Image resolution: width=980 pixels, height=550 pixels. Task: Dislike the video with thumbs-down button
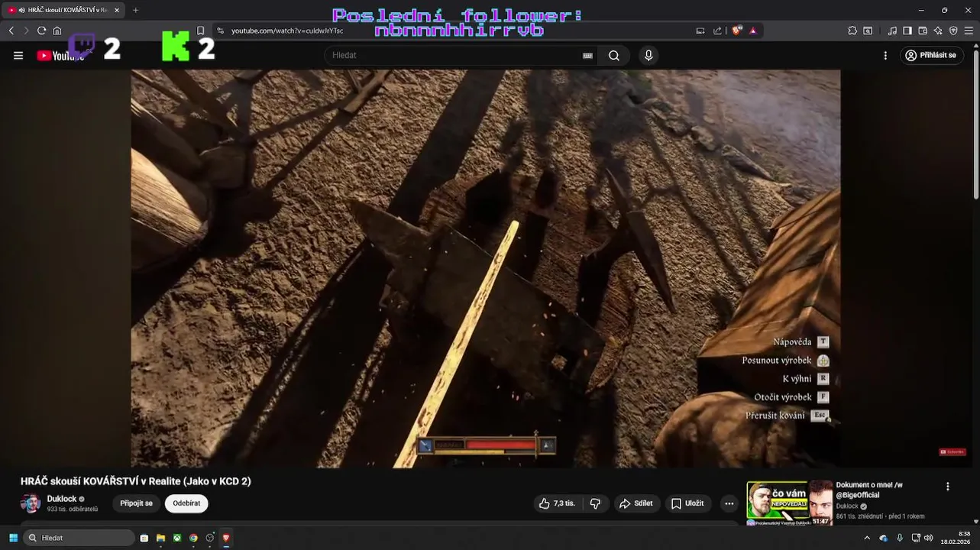(x=595, y=503)
